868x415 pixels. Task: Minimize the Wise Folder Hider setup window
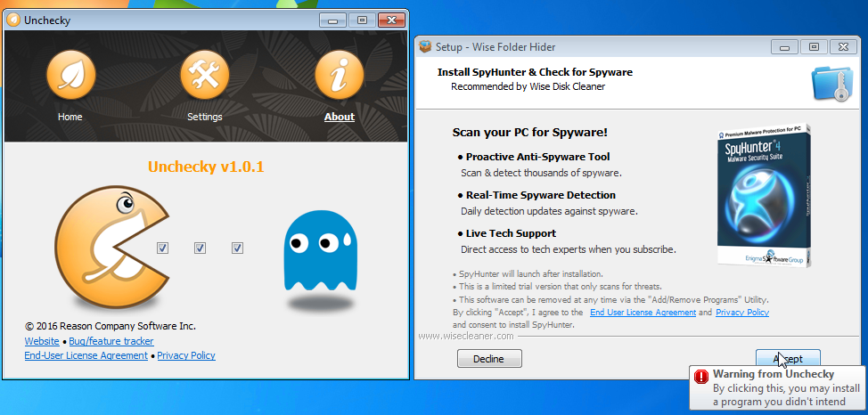[784, 47]
